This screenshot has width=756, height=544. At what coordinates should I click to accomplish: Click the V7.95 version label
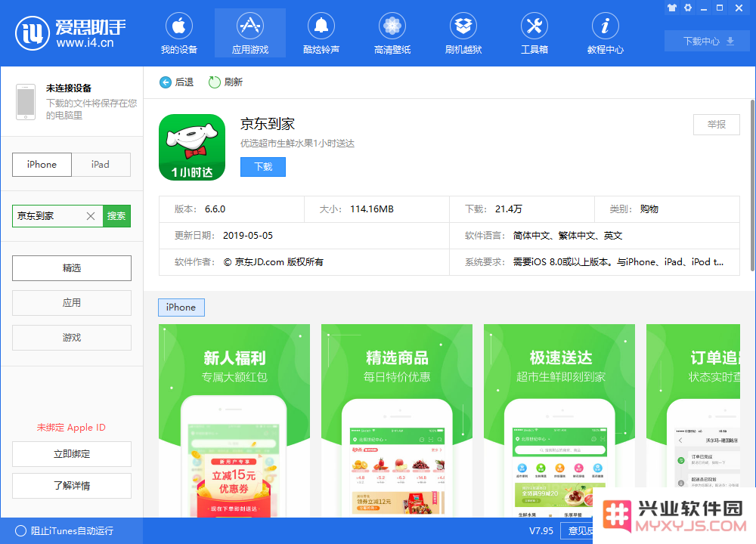[x=541, y=531]
